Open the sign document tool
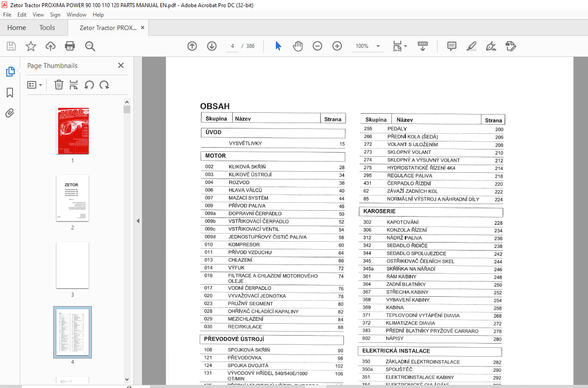Image resolution: width=588 pixels, height=388 pixels. pyautogui.click(x=491, y=46)
